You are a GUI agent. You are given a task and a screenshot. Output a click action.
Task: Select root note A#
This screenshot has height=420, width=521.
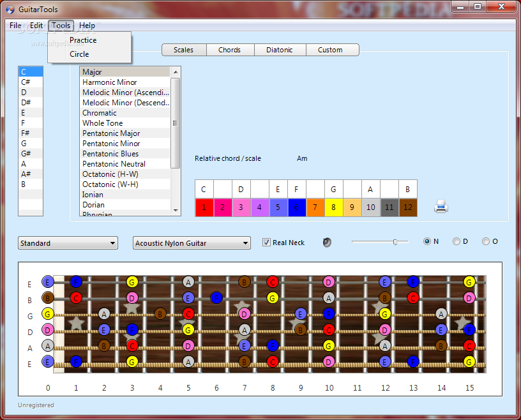(x=31, y=174)
